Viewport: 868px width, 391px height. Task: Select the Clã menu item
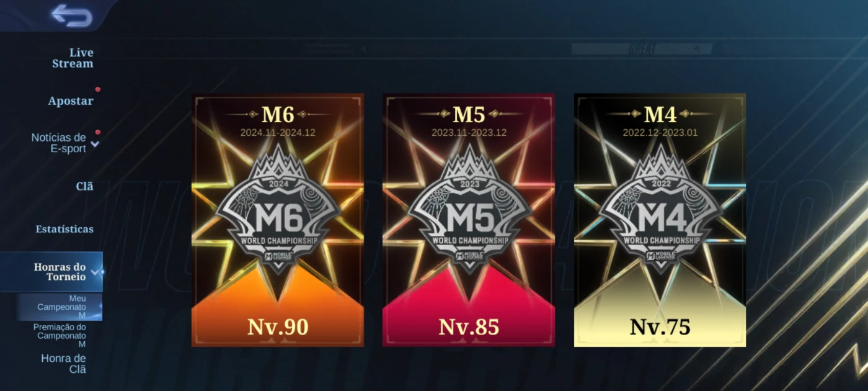point(84,186)
